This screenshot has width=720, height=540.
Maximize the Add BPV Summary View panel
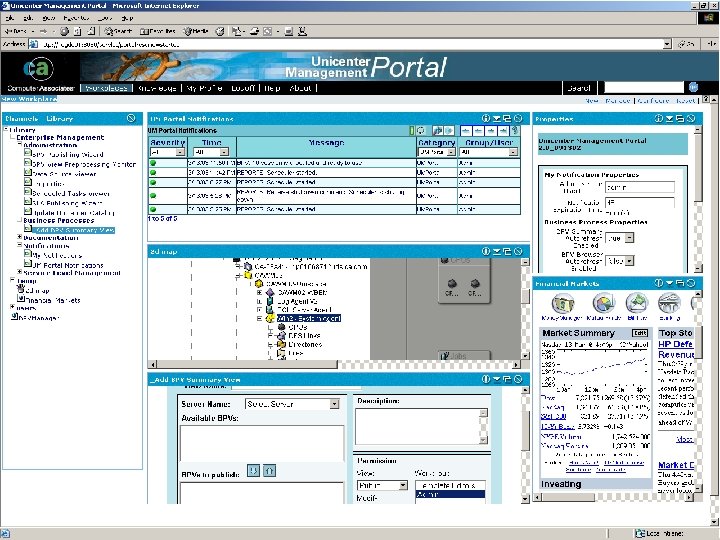[507, 379]
